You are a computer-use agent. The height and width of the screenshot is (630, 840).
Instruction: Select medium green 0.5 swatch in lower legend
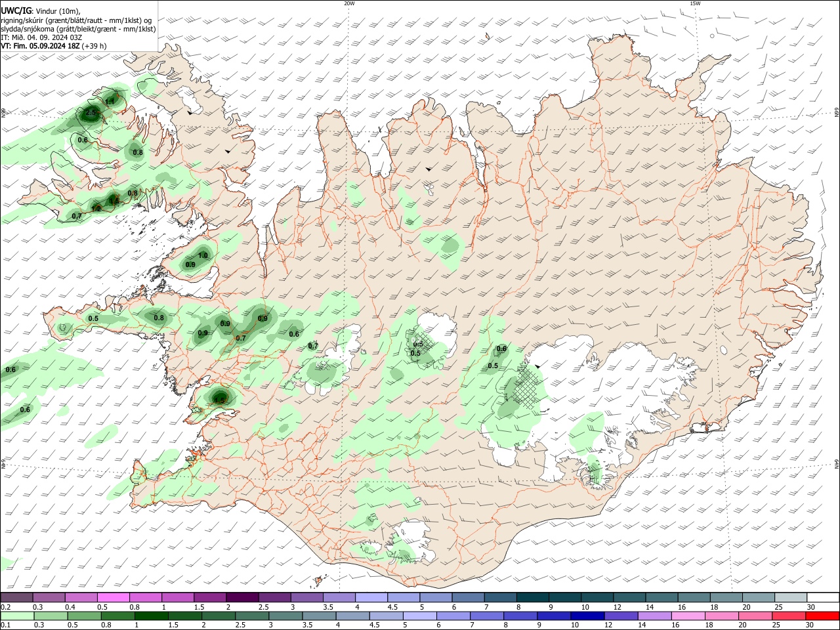pyautogui.click(x=84, y=616)
